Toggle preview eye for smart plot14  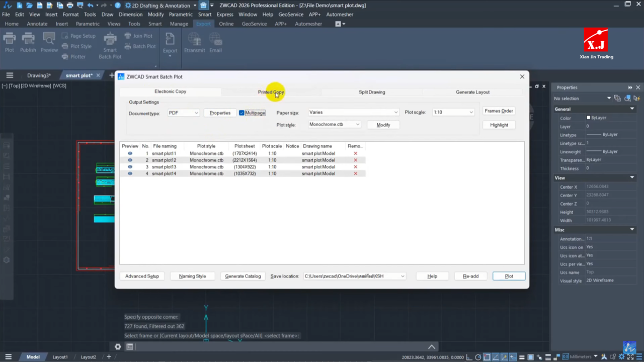point(130,173)
